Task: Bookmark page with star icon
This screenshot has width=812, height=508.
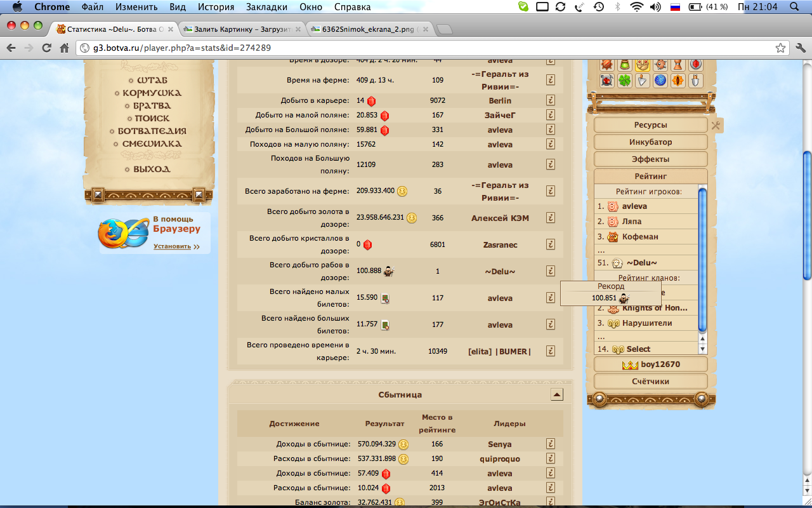Action: pyautogui.click(x=780, y=48)
